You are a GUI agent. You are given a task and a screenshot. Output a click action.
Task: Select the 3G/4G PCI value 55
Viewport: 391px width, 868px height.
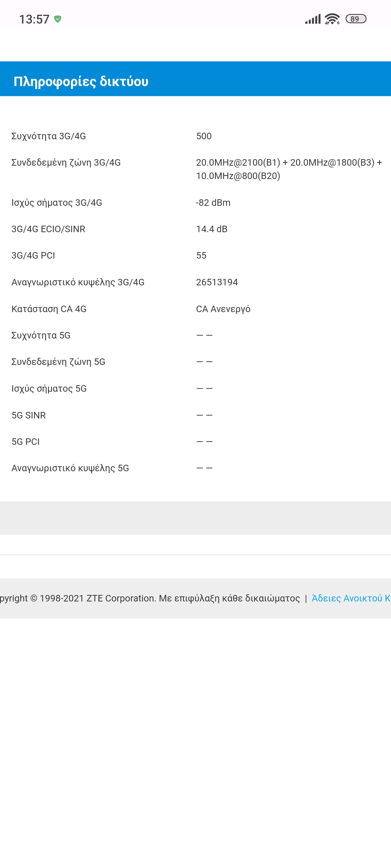click(201, 255)
